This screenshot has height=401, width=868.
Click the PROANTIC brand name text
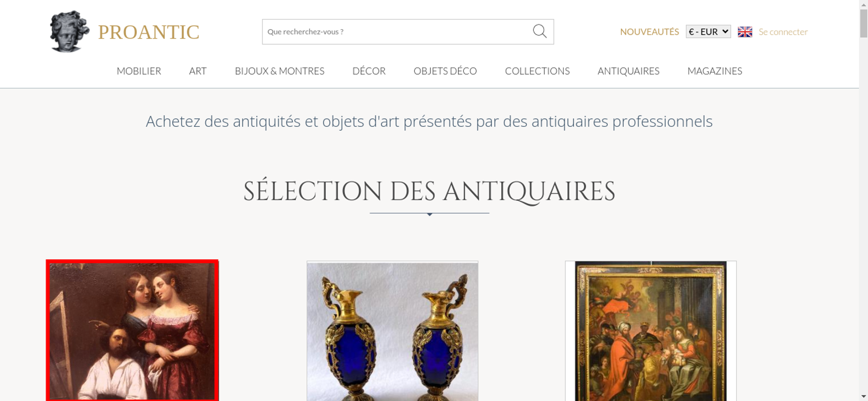148,32
